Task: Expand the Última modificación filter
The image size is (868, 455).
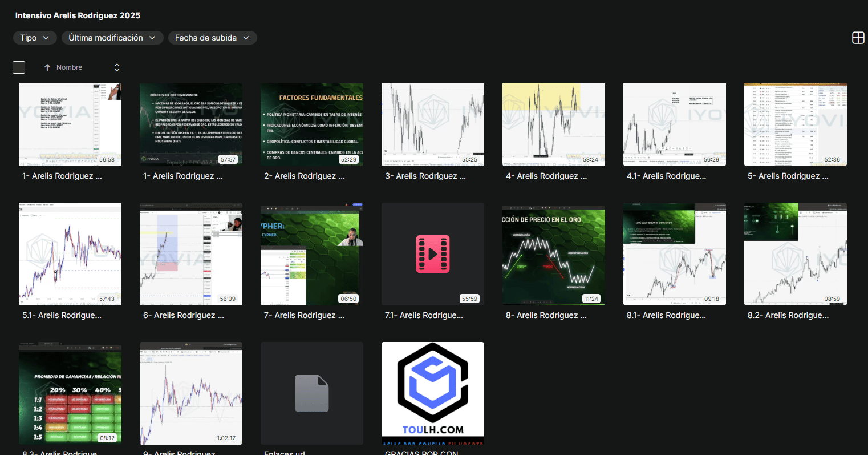Action: pyautogui.click(x=112, y=38)
